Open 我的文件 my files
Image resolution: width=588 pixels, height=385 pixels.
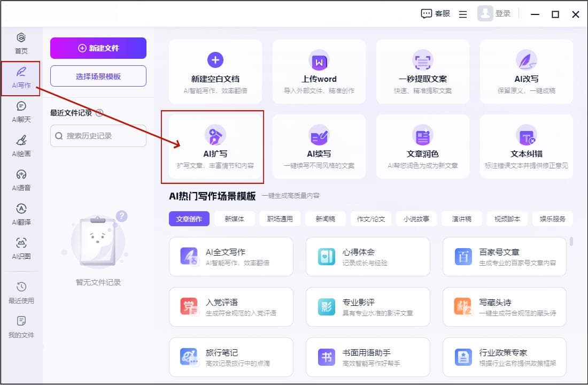pos(21,327)
